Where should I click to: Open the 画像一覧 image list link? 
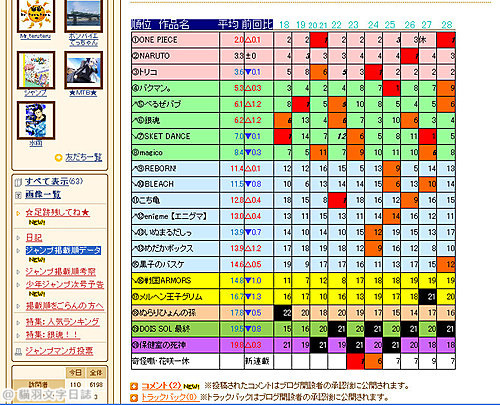pyautogui.click(x=43, y=195)
